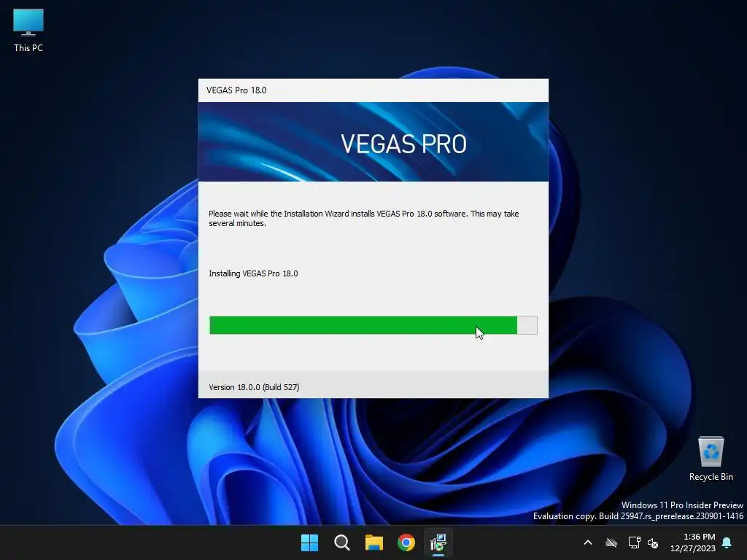Open the Windows Start menu

click(309, 542)
